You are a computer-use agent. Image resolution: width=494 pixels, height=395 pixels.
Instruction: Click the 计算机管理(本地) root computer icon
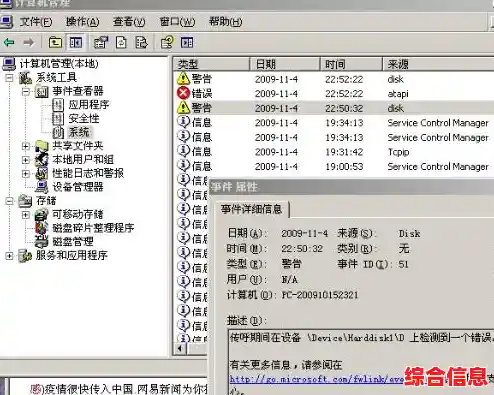[x=9, y=63]
